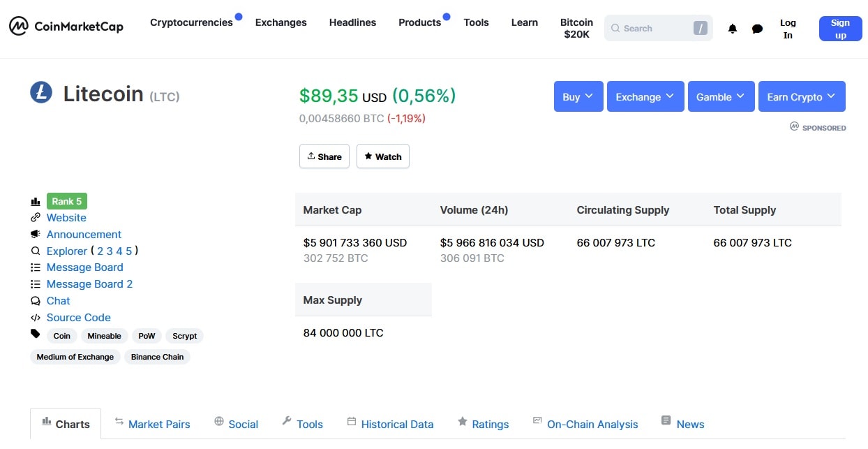Click the chart icon on On-Chain Analysis

[537, 421]
